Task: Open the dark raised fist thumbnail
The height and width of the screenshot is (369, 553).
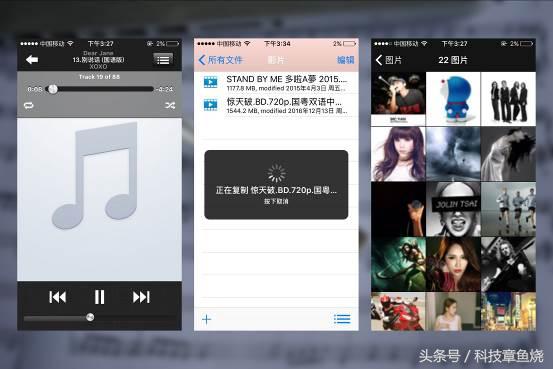Action: pos(398,209)
